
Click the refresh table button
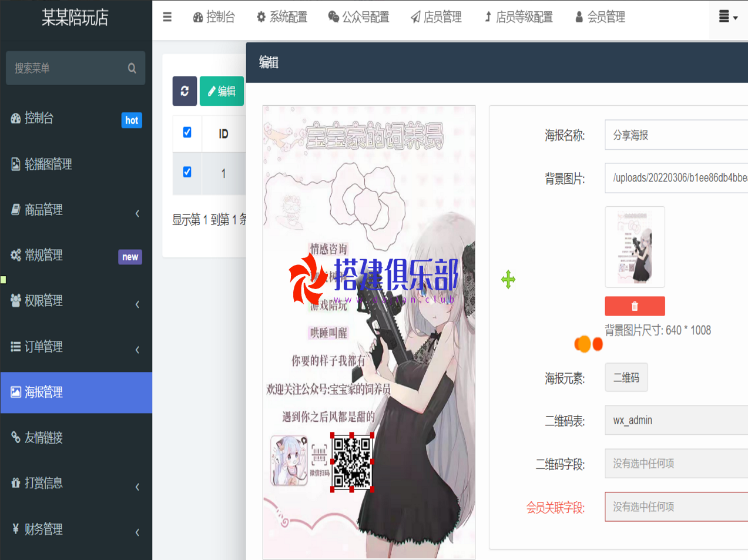point(185,91)
